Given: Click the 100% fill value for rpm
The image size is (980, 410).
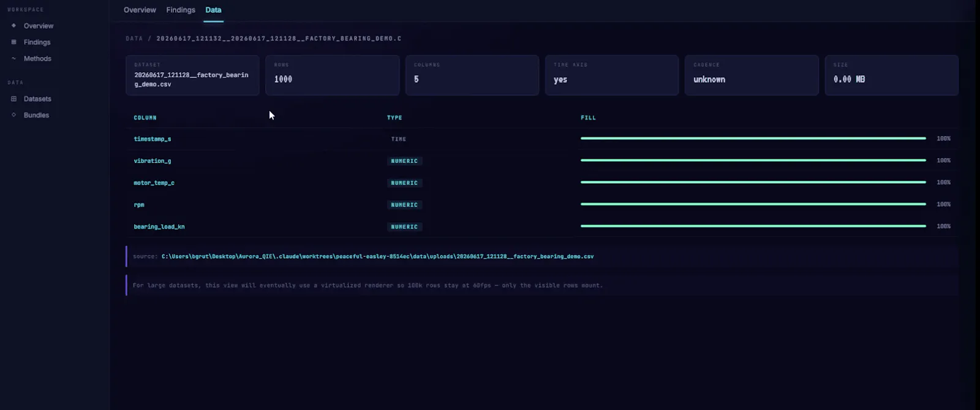Looking at the screenshot, I should pyautogui.click(x=943, y=205).
